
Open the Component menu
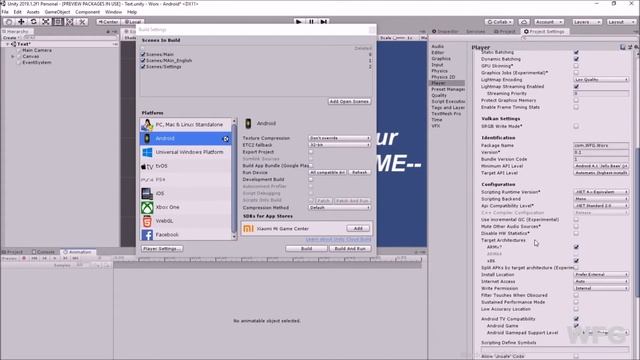click(87, 12)
